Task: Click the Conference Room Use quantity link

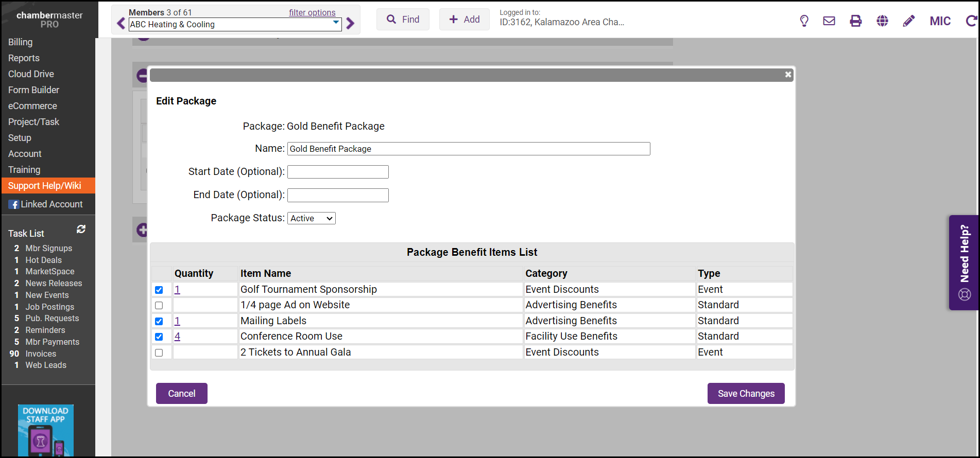Action: (177, 337)
